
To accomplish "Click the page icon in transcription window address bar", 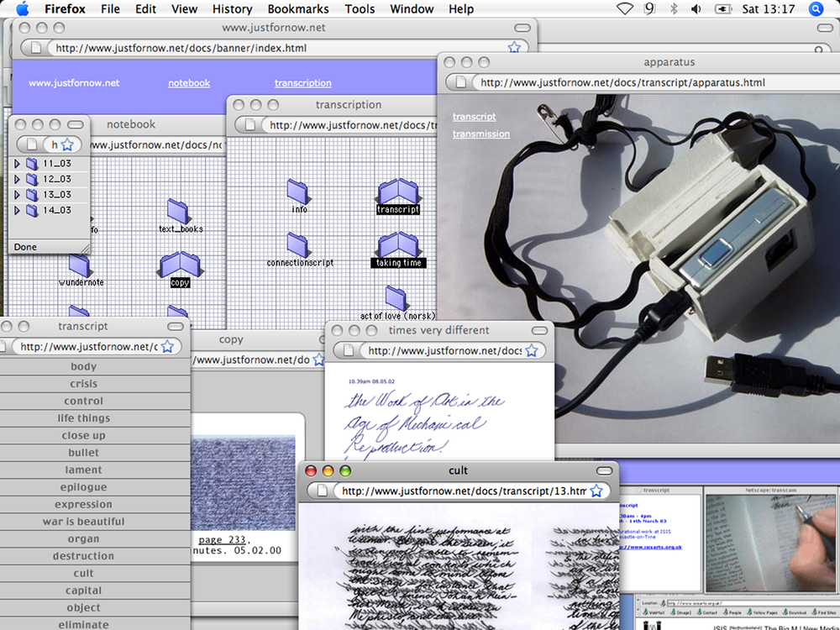I will point(249,125).
